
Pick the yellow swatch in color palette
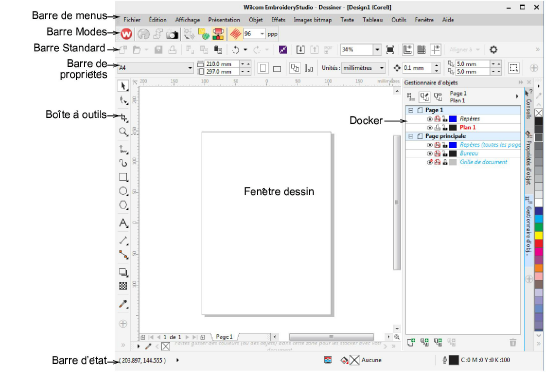pos(539,235)
